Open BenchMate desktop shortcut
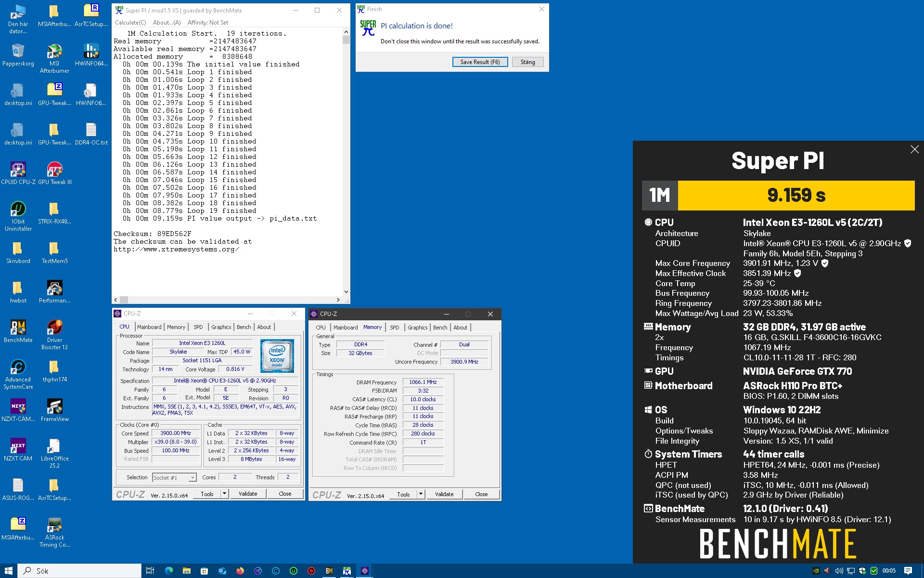 pos(18,331)
